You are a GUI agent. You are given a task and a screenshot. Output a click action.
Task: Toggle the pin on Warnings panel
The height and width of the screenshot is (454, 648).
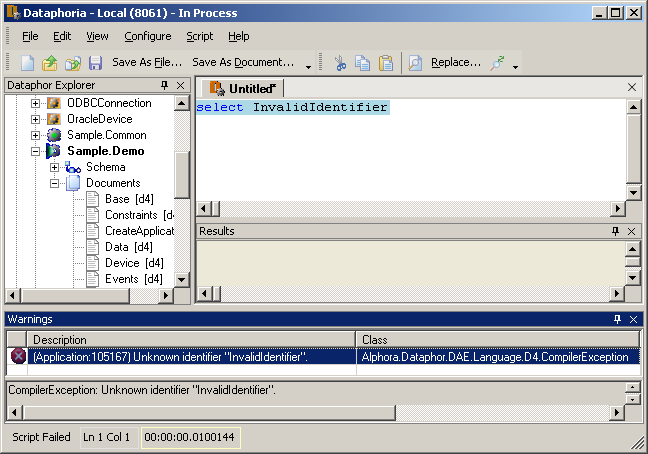coord(615,318)
